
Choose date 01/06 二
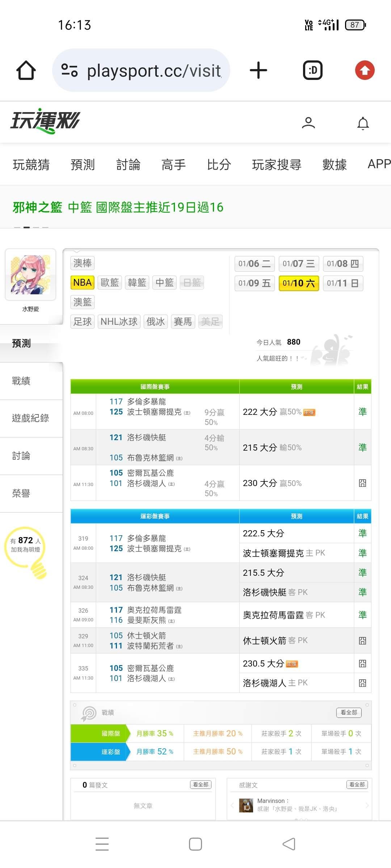click(x=255, y=264)
